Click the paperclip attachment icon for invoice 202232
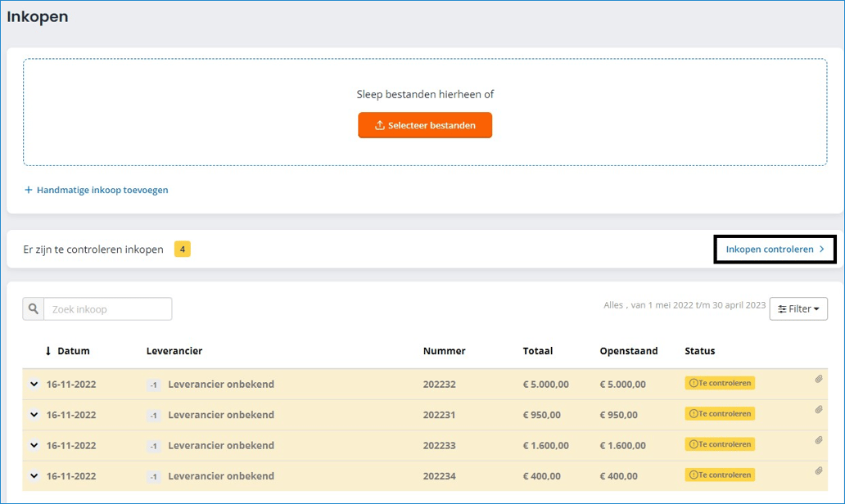The image size is (845, 504). tap(818, 379)
